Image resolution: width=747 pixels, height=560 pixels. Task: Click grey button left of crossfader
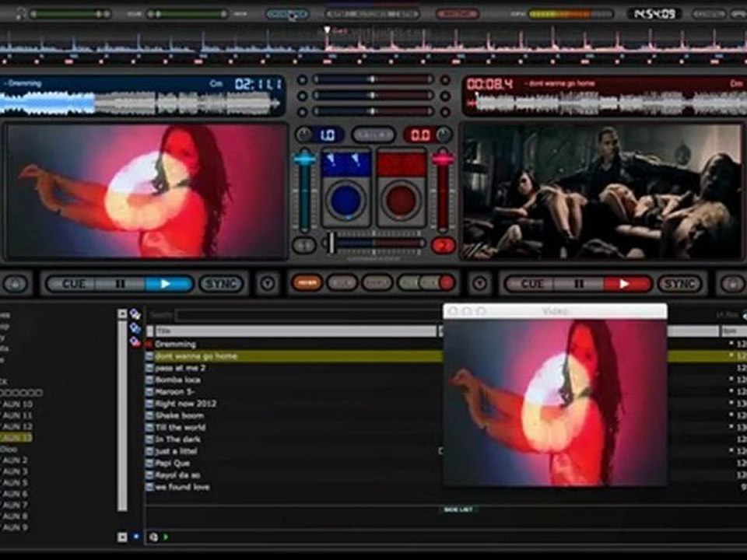click(304, 245)
